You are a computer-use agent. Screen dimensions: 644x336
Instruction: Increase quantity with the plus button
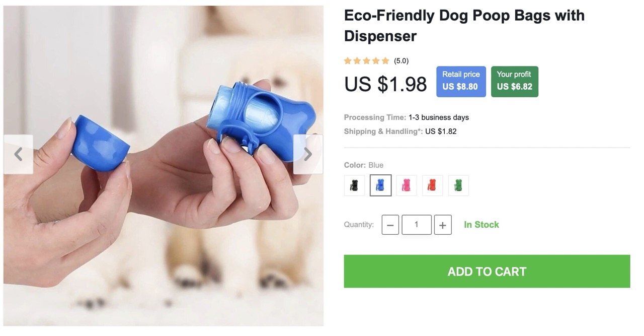click(442, 225)
